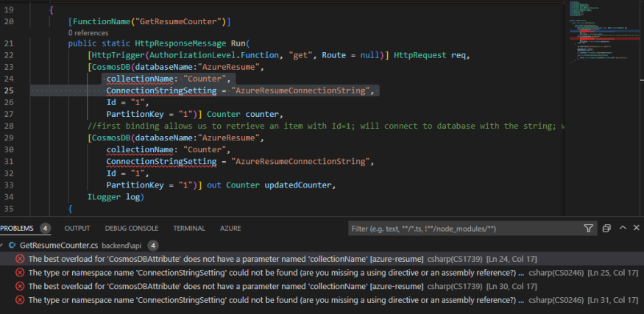Close the bottom panel with the X icon
The image size is (644, 314).
click(636, 228)
